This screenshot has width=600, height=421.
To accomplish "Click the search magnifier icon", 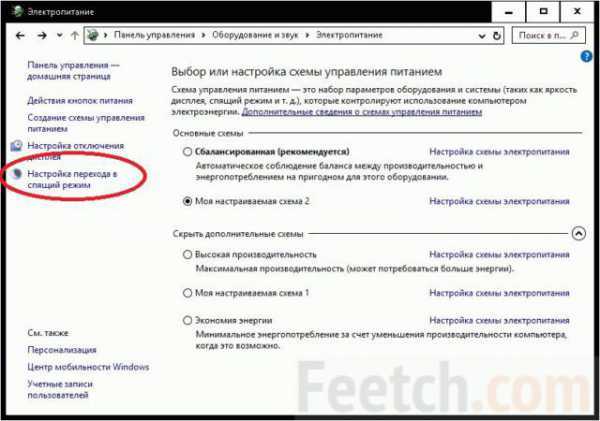I will tap(574, 35).
